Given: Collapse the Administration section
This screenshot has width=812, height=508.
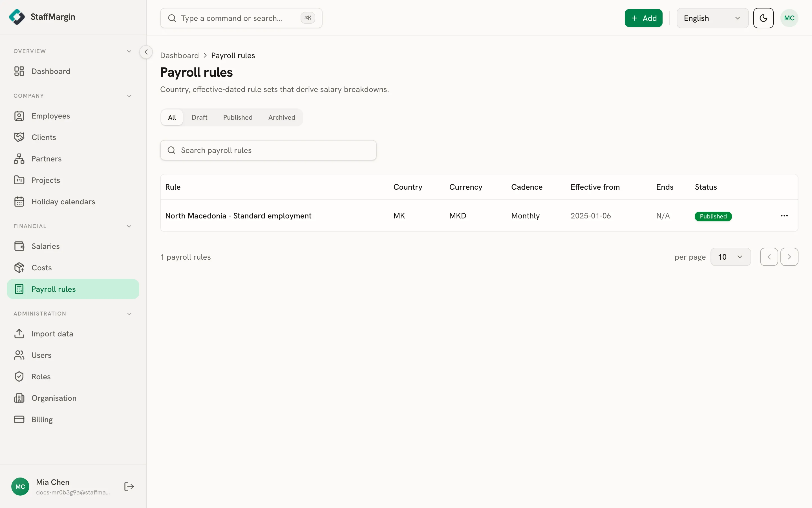Looking at the screenshot, I should click(129, 314).
